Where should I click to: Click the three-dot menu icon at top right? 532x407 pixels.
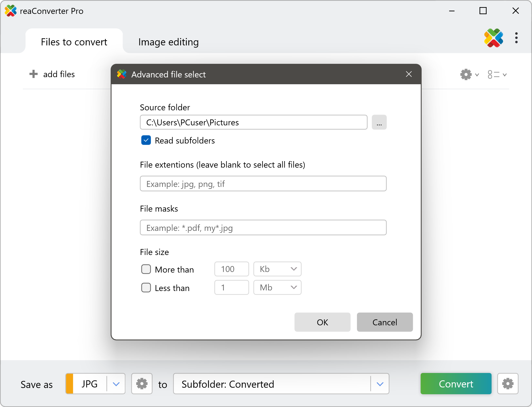click(516, 38)
